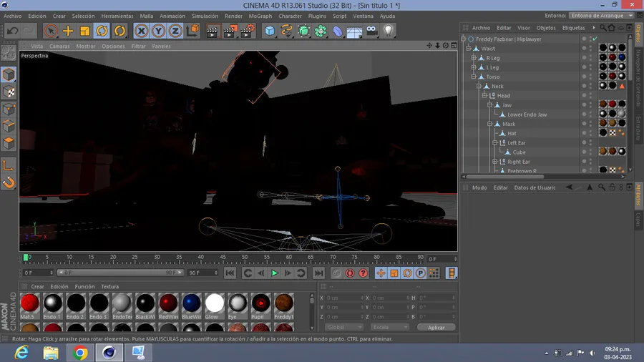This screenshot has width=644, height=362.
Task: Select the Glow white material
Action: (215, 305)
